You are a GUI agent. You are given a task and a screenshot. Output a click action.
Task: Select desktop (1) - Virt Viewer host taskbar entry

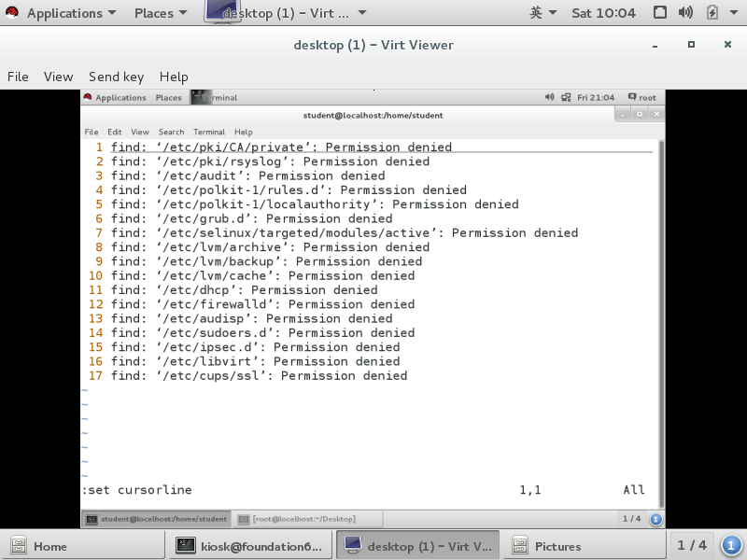[417, 546]
